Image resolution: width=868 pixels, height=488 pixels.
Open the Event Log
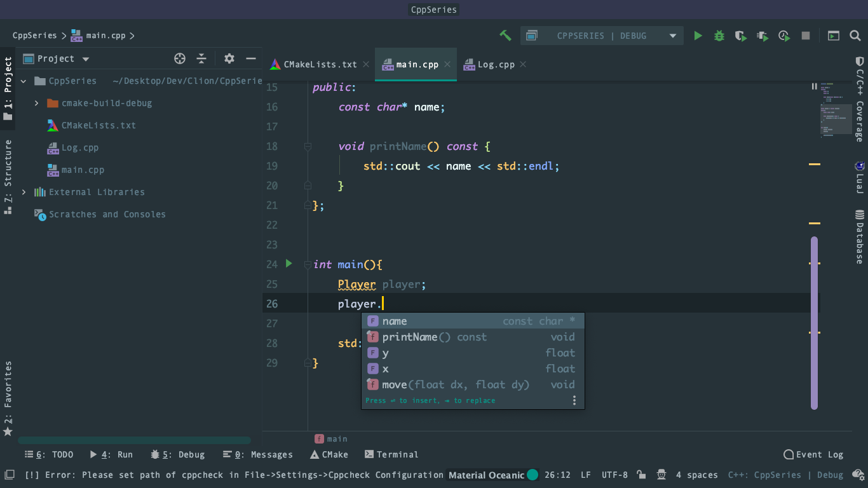[813, 454]
